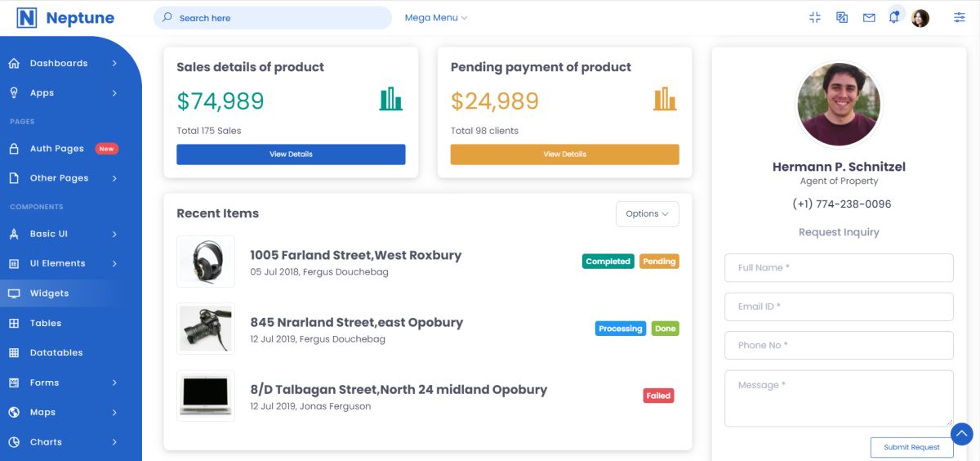Expand the UI Elements sidebar section

point(63,263)
